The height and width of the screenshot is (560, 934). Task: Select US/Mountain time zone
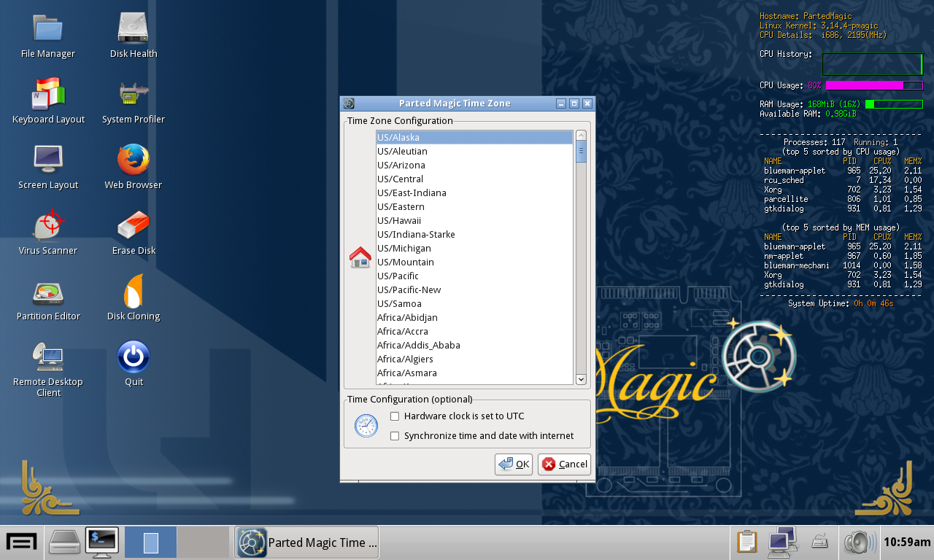[x=474, y=262]
